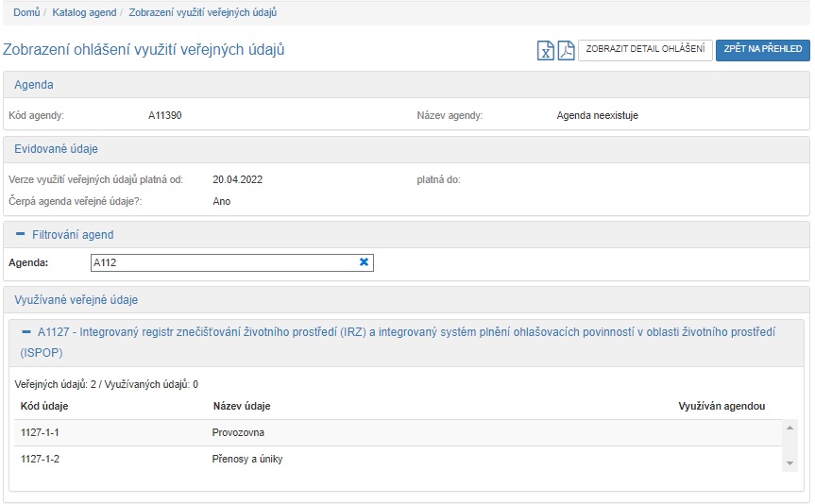Click the Kód údaje column header
815x504 pixels.
(44, 407)
